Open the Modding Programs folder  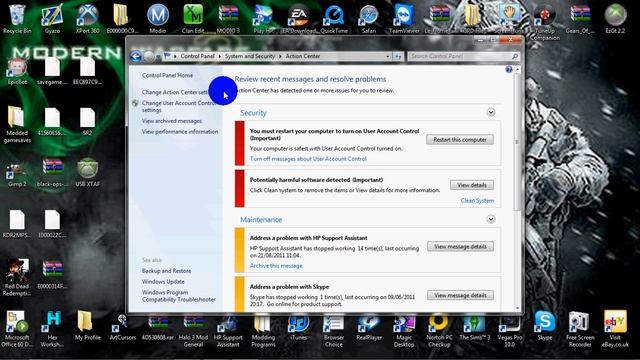[263, 330]
